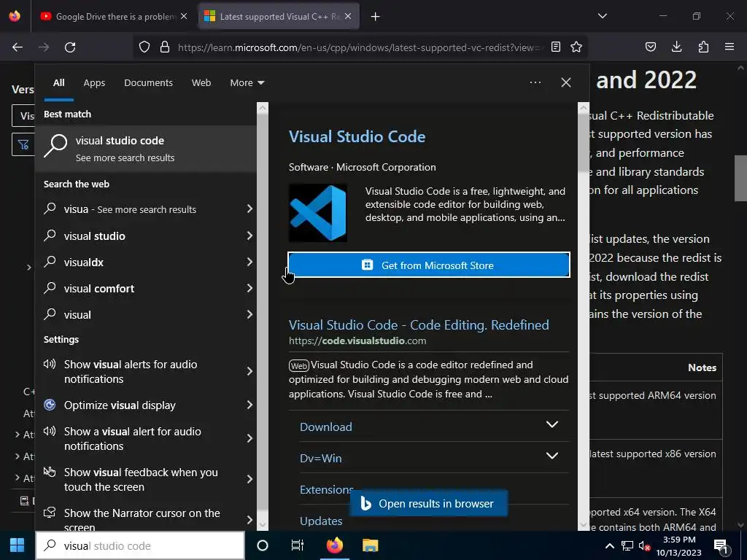Click the filter icon on the webpage sidebar
The height and width of the screenshot is (560, 747).
(23, 145)
